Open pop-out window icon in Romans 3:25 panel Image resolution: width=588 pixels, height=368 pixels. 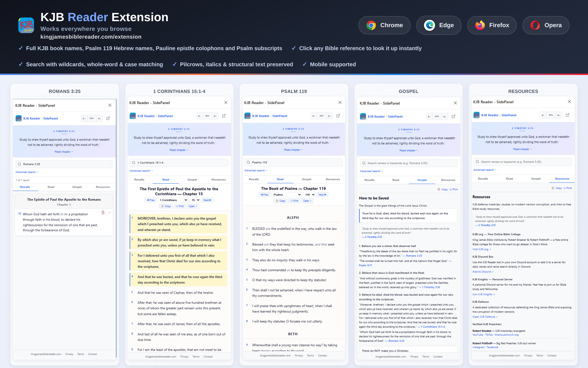pos(108,118)
